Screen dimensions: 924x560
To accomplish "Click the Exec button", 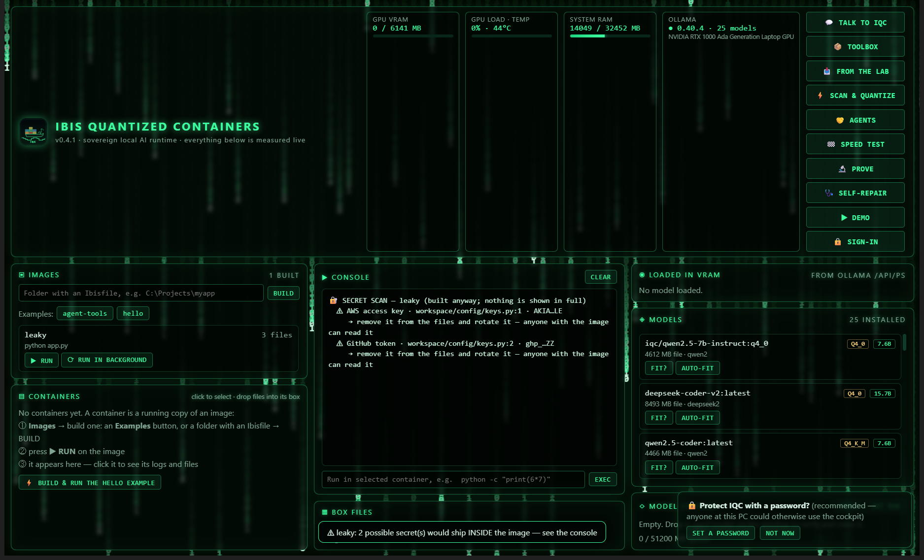I will coord(603,479).
